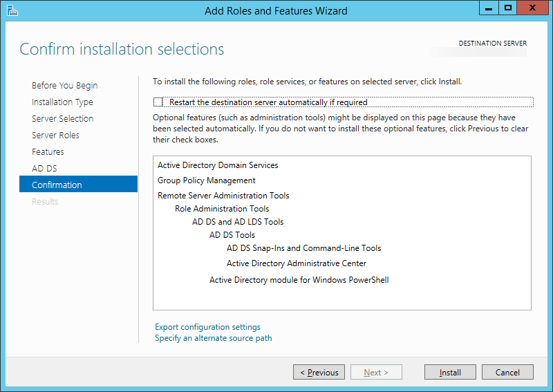This screenshot has height=392, width=553.
Task: Go to Before You Begin step
Action: click(x=64, y=86)
